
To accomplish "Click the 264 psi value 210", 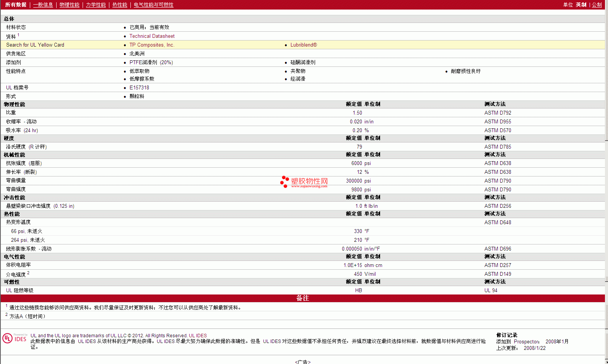I will (x=358, y=240).
